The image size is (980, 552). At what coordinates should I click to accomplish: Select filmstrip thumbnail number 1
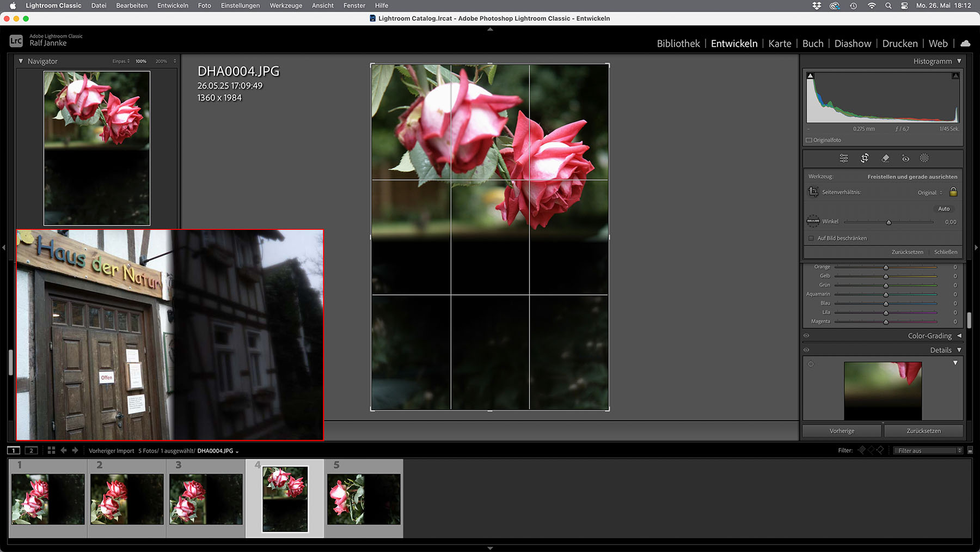(48, 499)
